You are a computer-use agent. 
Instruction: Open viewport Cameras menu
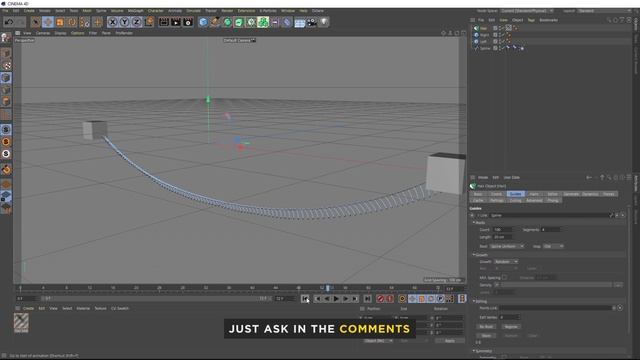(x=42, y=33)
